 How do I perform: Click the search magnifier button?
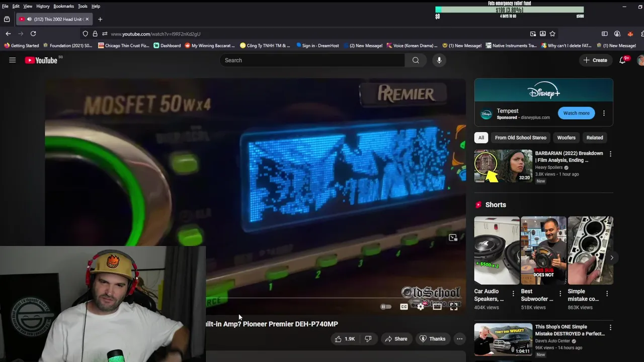point(416,60)
